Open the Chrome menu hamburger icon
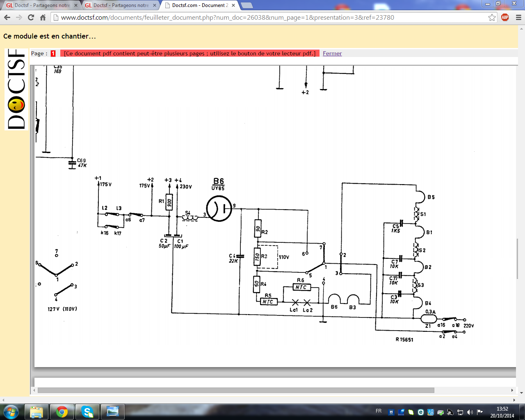525x420 pixels. (x=518, y=18)
